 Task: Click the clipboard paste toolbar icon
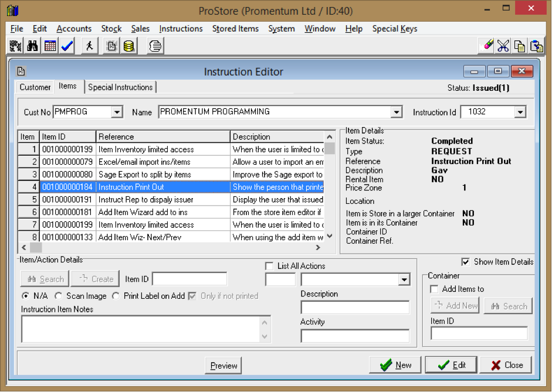point(537,46)
